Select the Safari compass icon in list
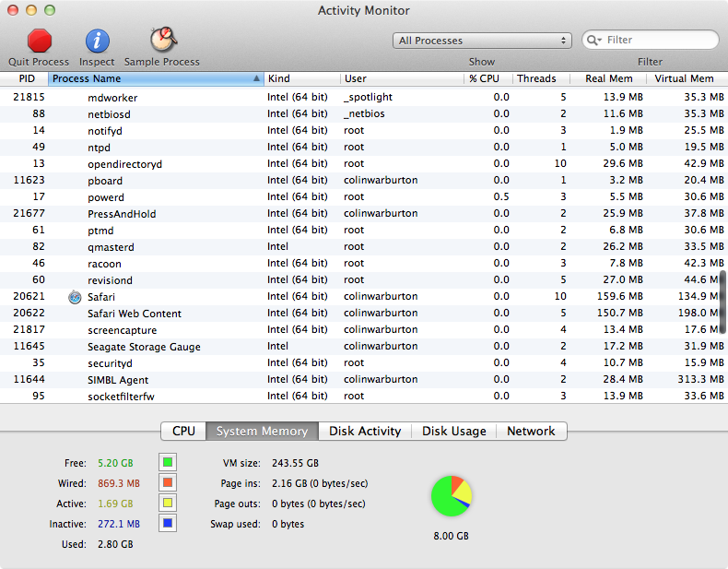The height and width of the screenshot is (569, 728). (75, 297)
